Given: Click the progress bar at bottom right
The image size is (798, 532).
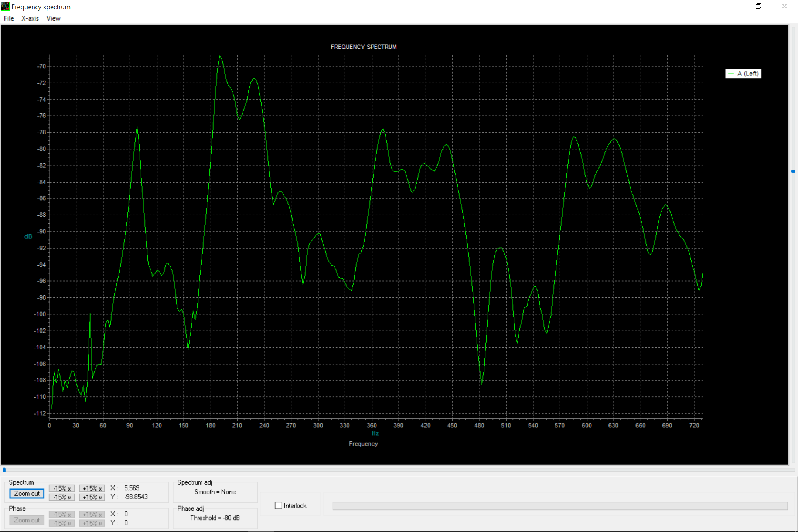Looking at the screenshot, I should point(560,506).
